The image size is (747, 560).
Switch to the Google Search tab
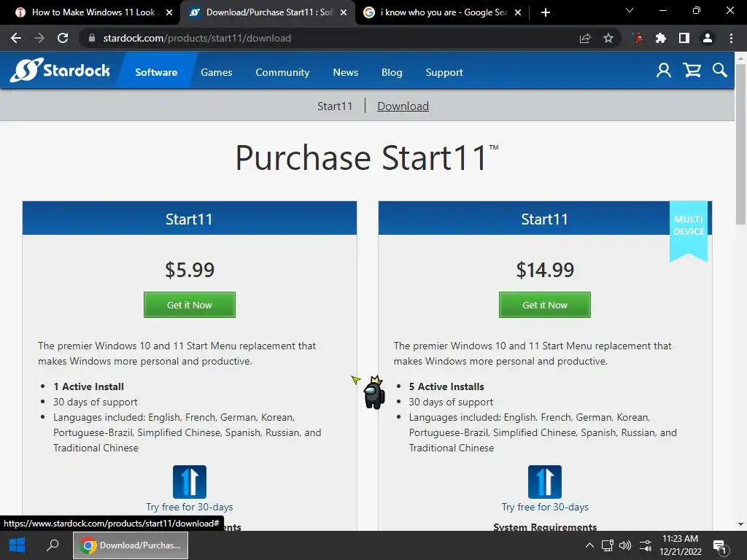pos(443,12)
